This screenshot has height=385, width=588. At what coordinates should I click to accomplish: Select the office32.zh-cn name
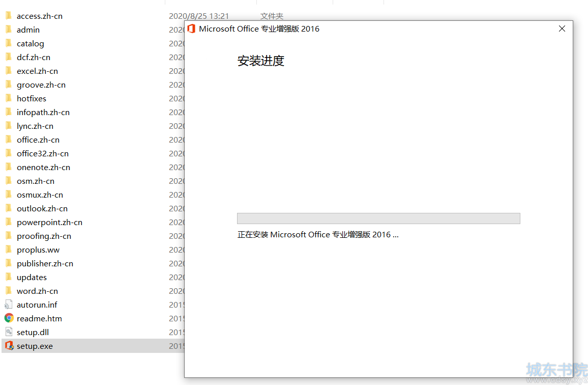pyautogui.click(x=42, y=154)
